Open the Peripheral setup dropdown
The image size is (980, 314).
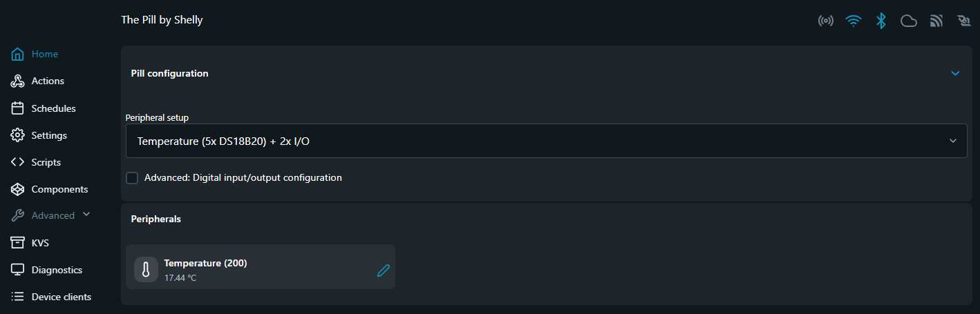point(546,141)
